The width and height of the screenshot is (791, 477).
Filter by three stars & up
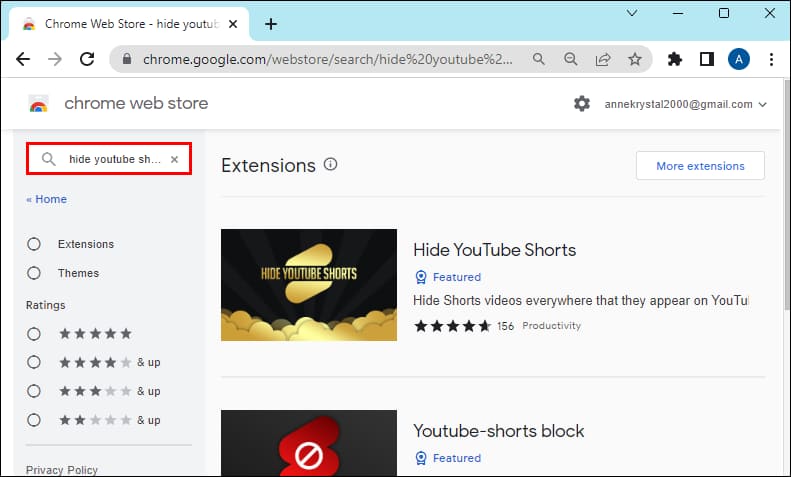tap(34, 391)
